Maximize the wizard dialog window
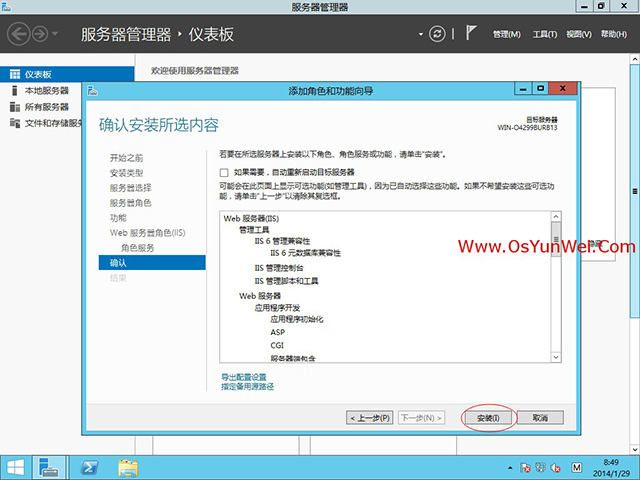 (x=540, y=89)
